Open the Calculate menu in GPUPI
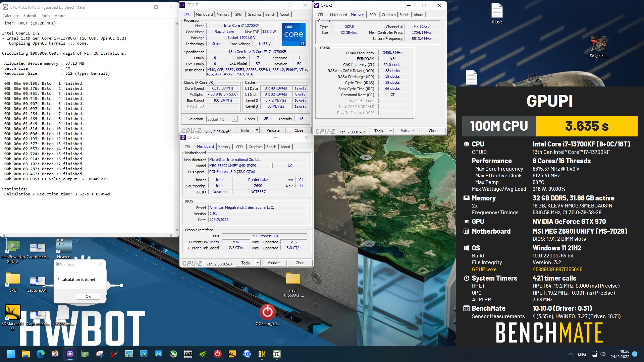The width and height of the screenshot is (644, 362). coord(11,16)
